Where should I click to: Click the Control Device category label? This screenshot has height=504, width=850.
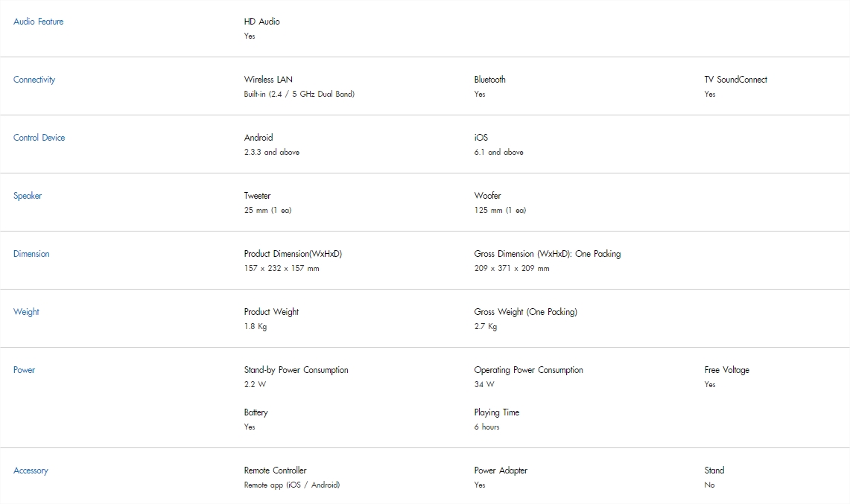coord(39,138)
